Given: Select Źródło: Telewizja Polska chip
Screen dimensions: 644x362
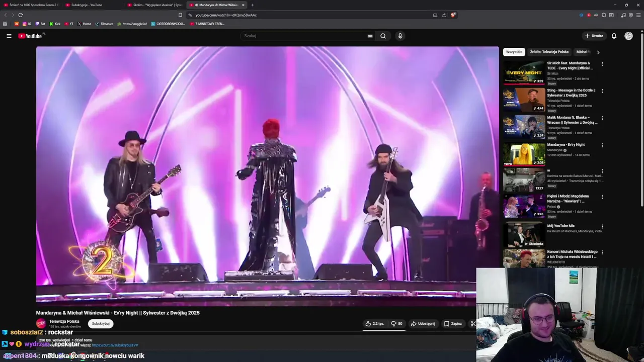Looking at the screenshot, I should 549,52.
